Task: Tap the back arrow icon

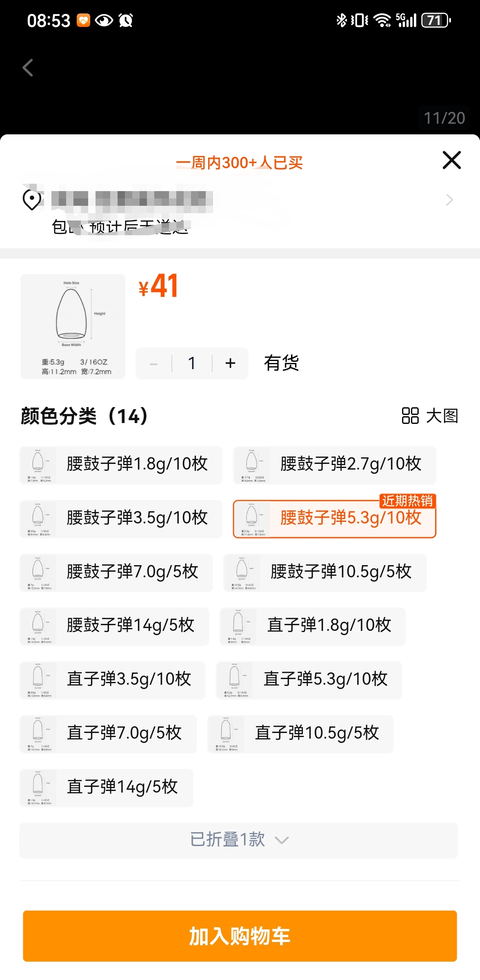Action: (28, 68)
